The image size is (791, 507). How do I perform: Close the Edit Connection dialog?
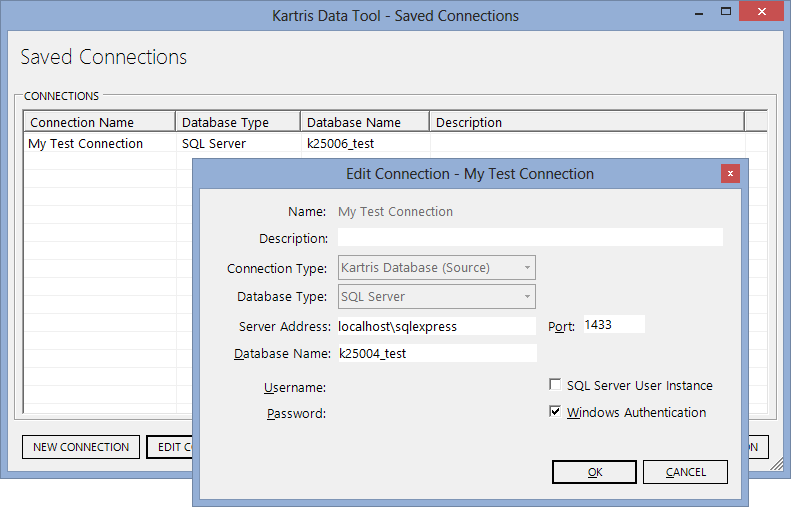[730, 174]
